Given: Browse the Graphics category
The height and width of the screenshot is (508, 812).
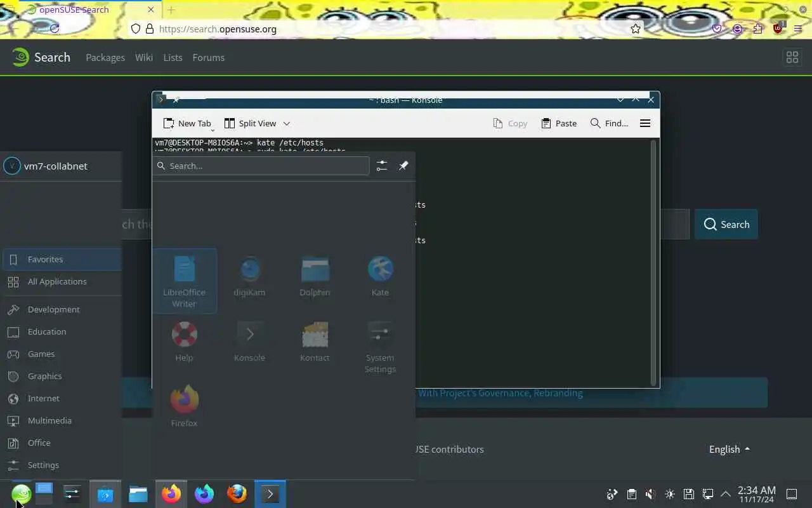Looking at the screenshot, I should [62, 376].
